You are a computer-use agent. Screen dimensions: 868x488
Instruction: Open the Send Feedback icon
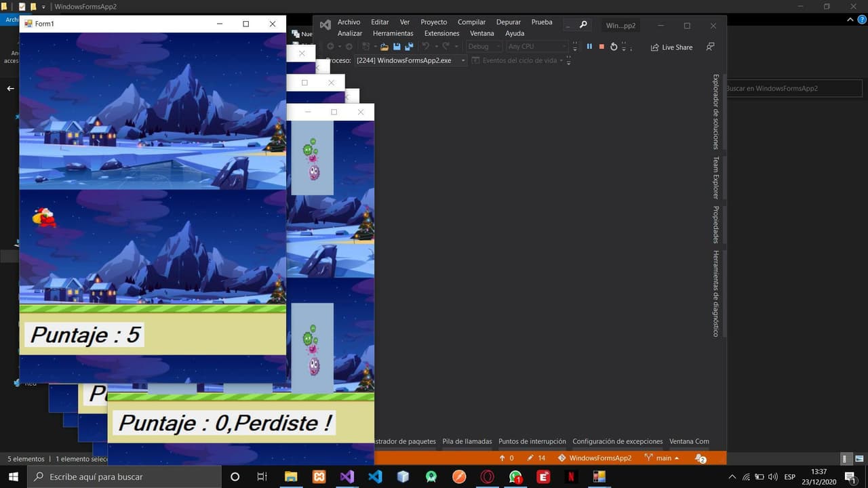pyautogui.click(x=710, y=47)
